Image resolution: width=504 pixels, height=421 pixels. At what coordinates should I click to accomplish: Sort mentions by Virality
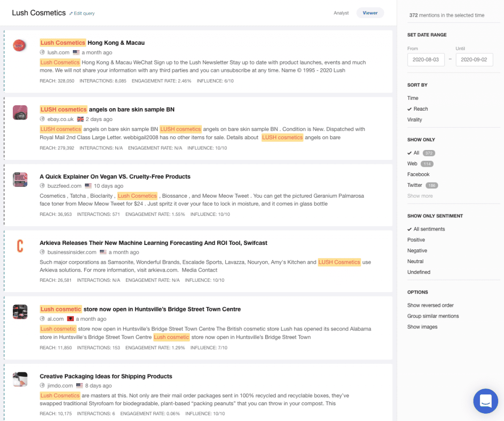coord(415,120)
